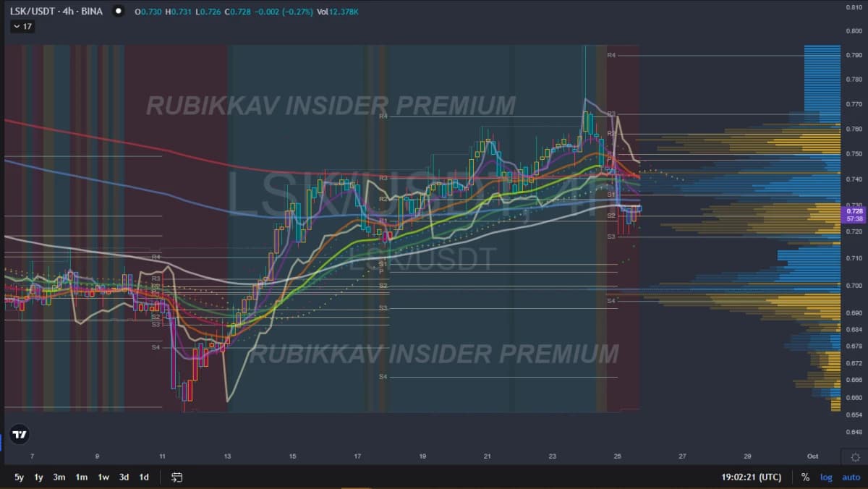
Task: Click date 21 on the time axis
Action: (x=488, y=456)
